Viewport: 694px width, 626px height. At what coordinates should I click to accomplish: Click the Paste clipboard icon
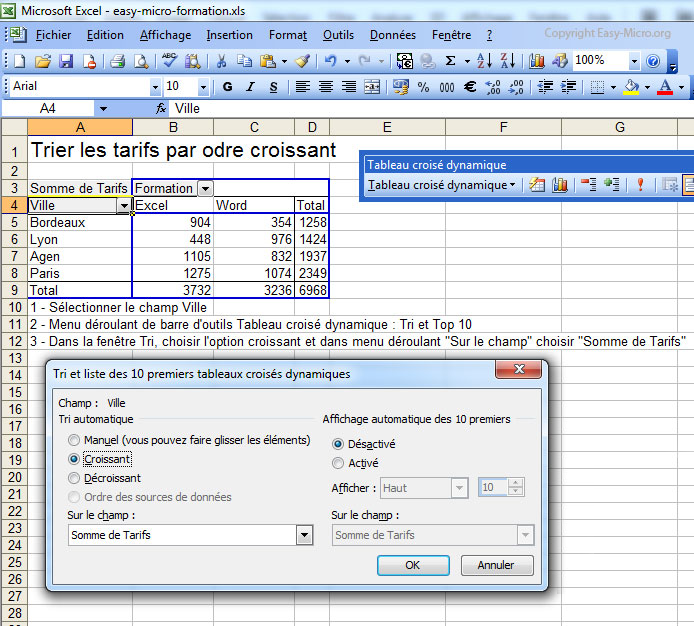pyautogui.click(x=268, y=61)
